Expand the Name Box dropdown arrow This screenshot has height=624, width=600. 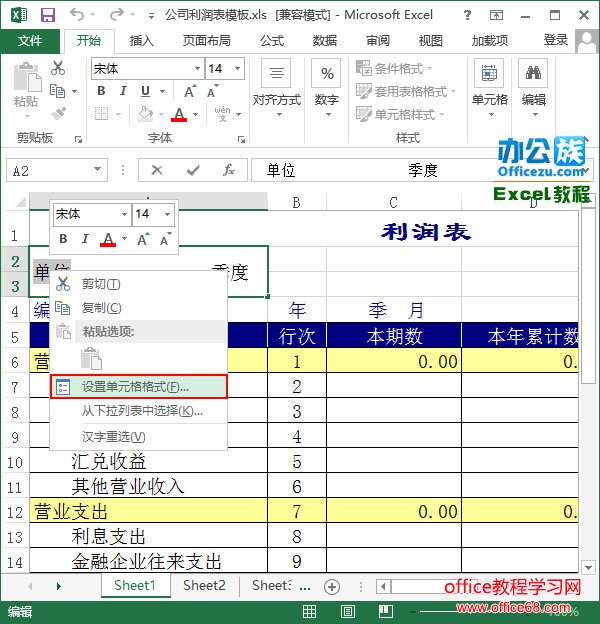(x=97, y=170)
